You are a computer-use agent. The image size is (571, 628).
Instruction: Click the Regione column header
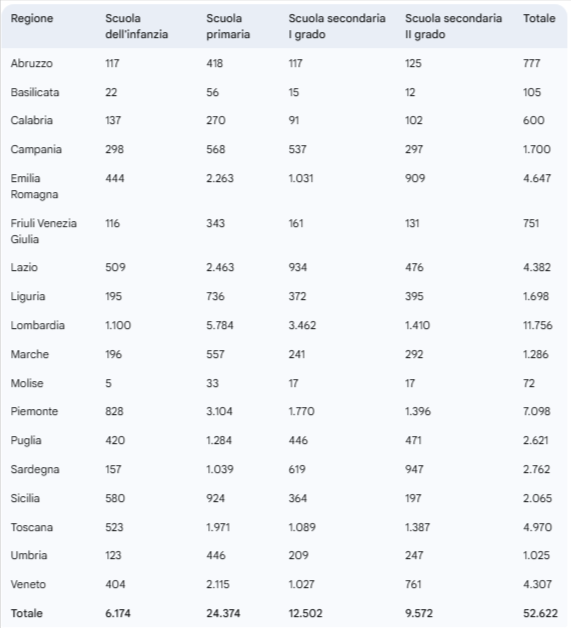coord(32,18)
